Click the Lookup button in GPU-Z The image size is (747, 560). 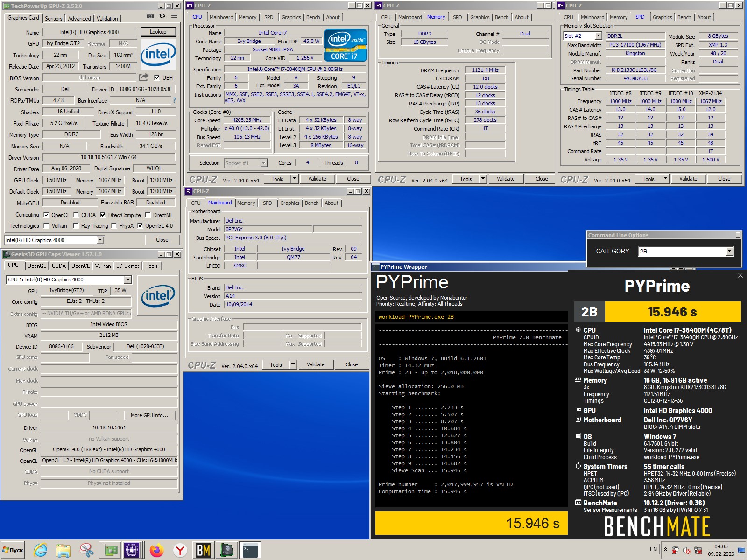point(158,32)
